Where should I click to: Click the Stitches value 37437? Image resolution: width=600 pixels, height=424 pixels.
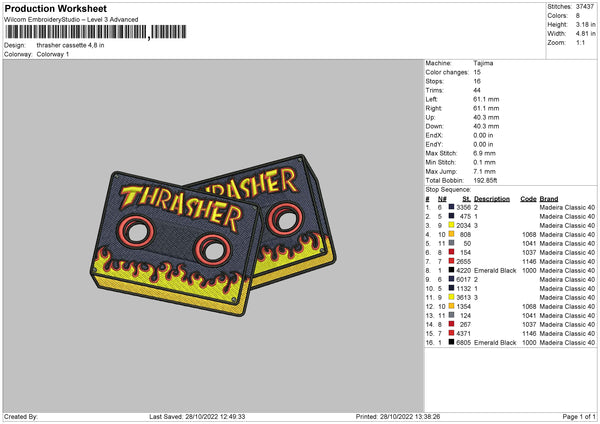tap(585, 7)
